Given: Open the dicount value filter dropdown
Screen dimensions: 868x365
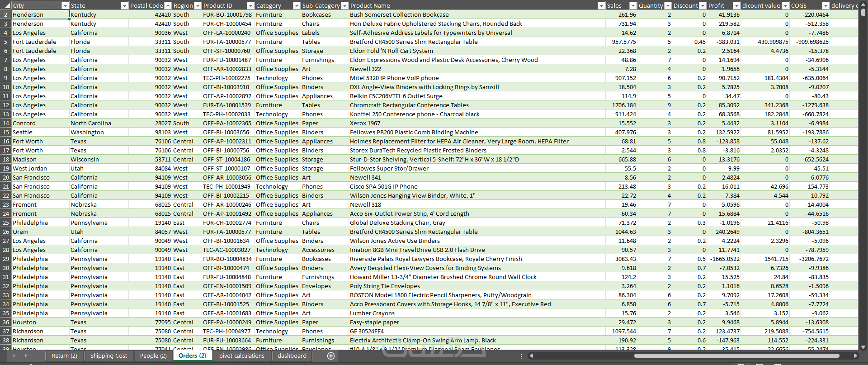Looking at the screenshot, I should point(785,5).
